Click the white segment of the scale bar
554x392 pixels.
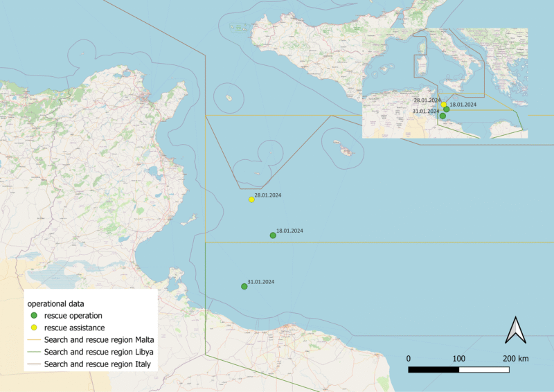(484, 370)
